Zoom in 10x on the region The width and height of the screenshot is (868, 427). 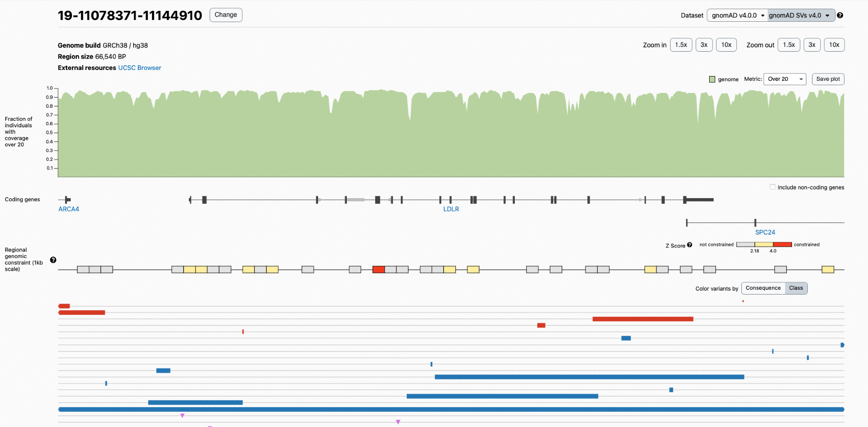click(726, 45)
